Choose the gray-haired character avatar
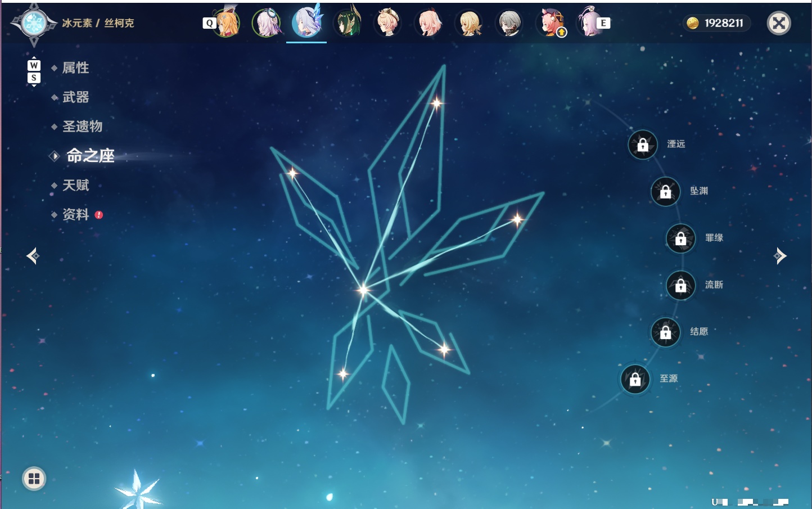812x509 pixels. point(509,23)
